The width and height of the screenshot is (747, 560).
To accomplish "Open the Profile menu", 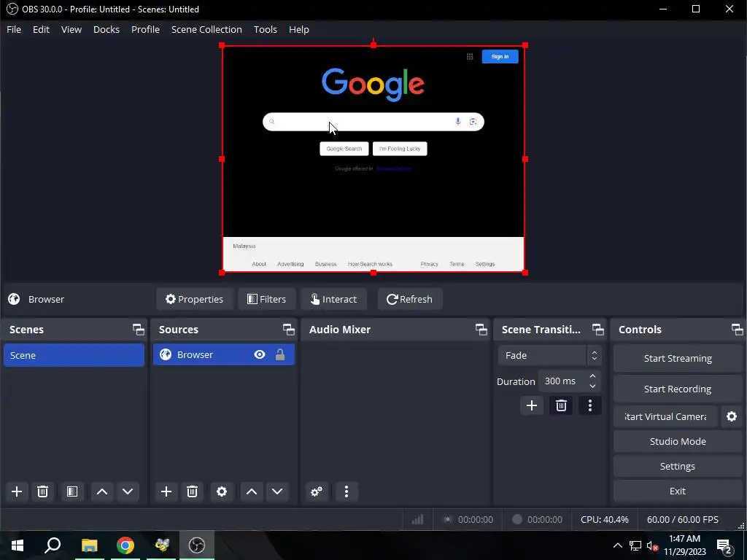I will [x=145, y=29].
